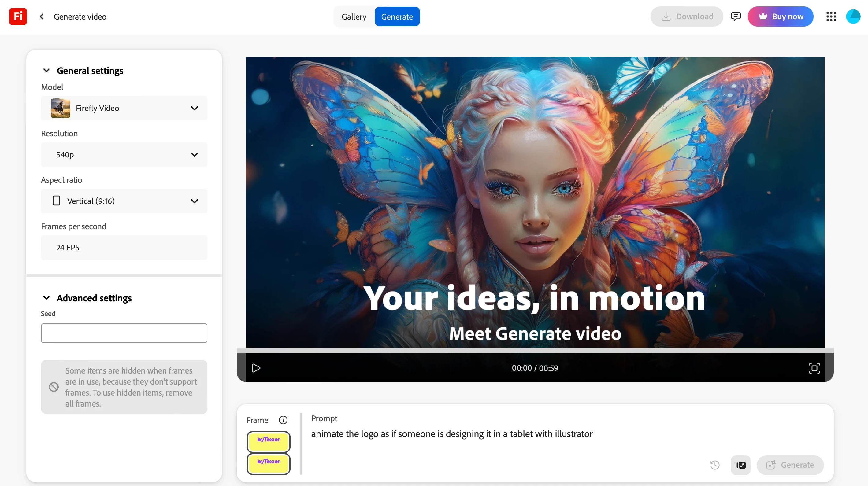Viewport: 868px width, 486px height.
Task: Collapse the Advanced settings section
Action: tap(46, 298)
